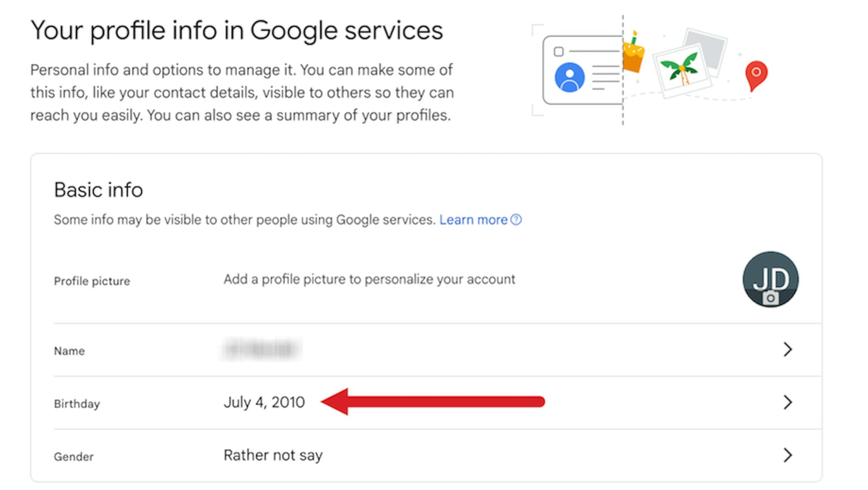Screen dimensions: 868x490
Task: Select the Gender row label
Action: [x=74, y=457]
